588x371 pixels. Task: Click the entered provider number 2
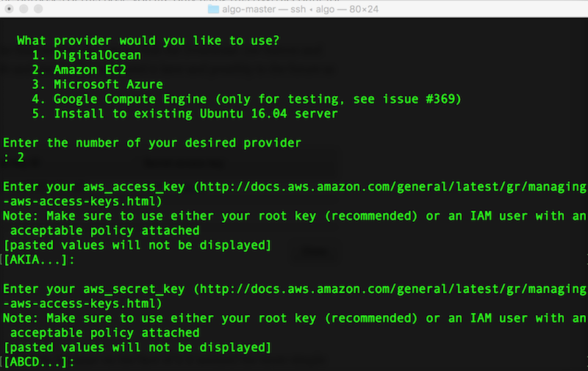click(21, 157)
